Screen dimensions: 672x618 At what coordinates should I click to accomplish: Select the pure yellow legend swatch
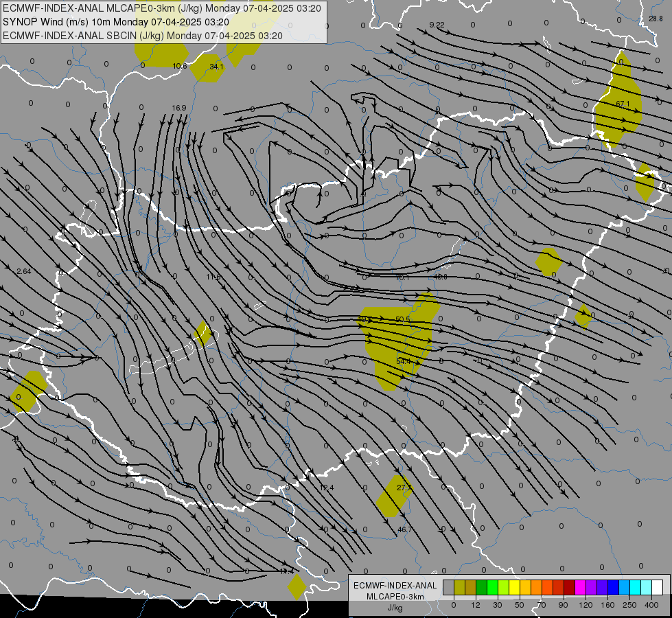coord(515,587)
